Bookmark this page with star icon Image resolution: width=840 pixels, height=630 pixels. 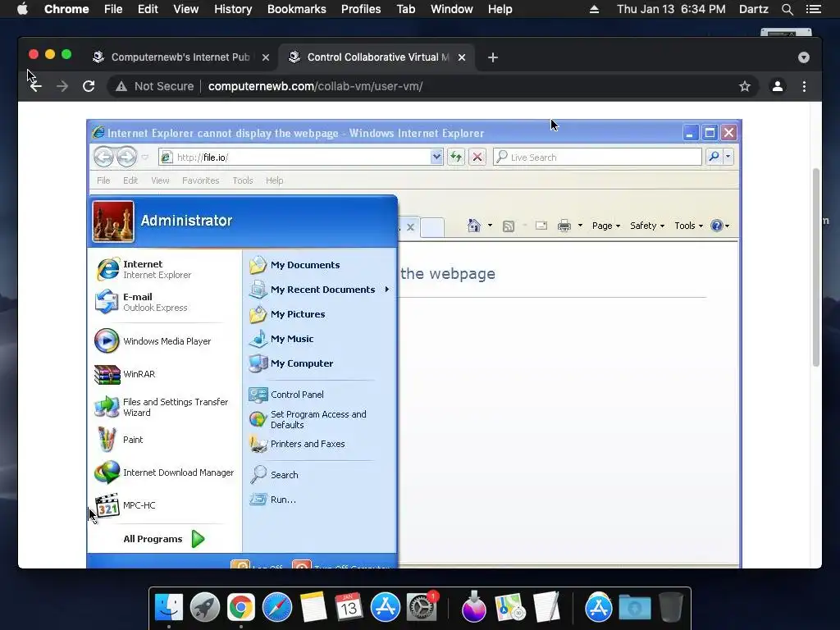(x=745, y=86)
